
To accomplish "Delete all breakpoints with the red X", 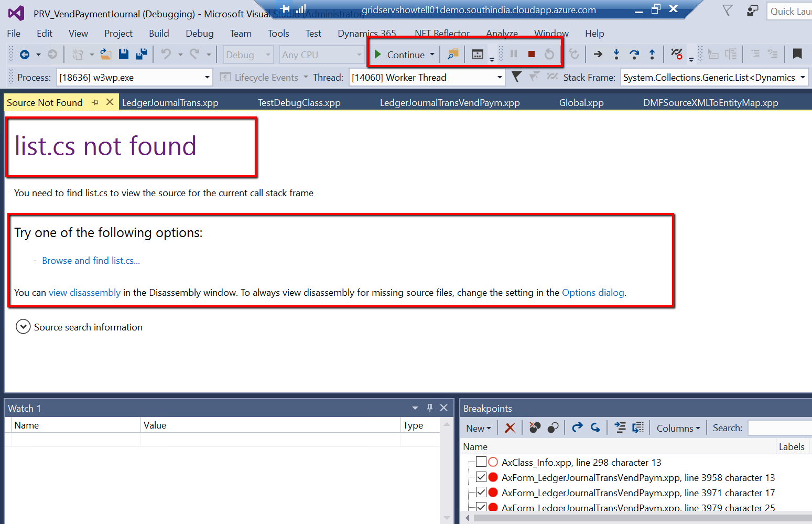I will point(509,427).
